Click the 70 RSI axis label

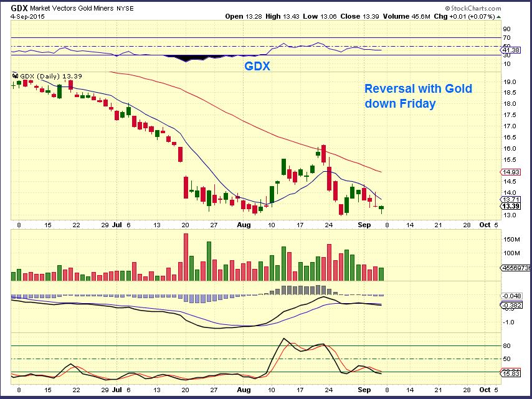coord(506,37)
